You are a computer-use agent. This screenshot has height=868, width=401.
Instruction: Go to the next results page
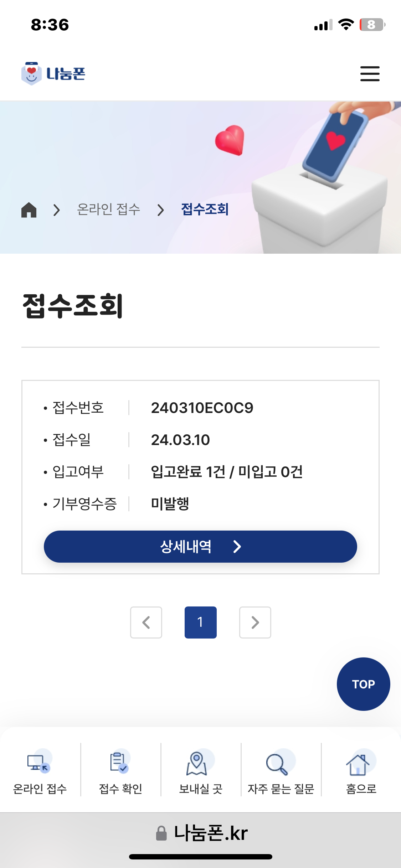tap(255, 622)
